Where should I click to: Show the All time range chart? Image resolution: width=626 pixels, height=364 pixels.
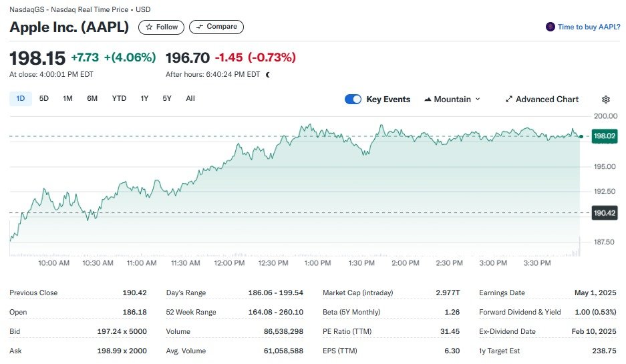point(190,99)
